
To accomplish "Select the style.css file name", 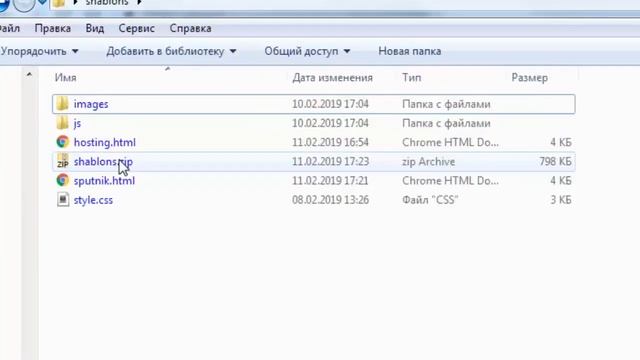I will tap(93, 200).
